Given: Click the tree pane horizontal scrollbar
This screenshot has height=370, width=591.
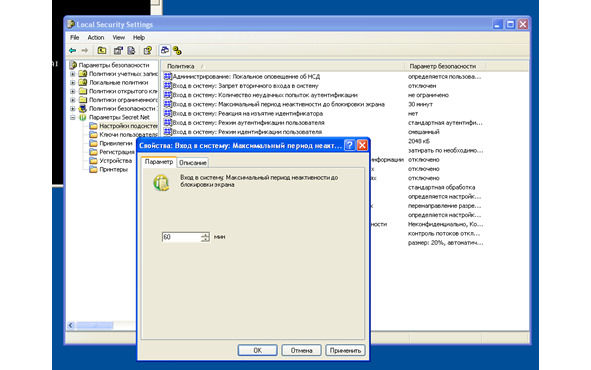Looking at the screenshot, I should 102,325.
